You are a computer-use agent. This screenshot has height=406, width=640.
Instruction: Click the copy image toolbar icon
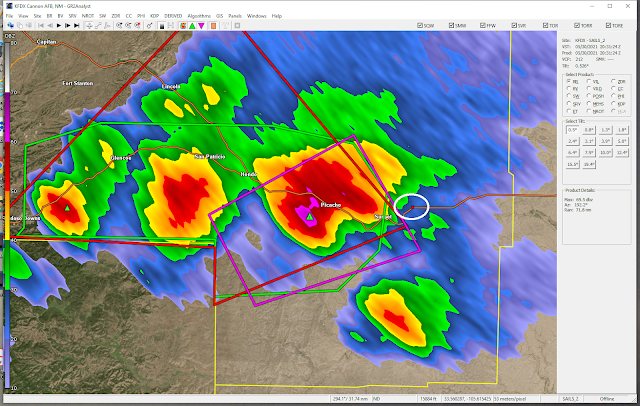click(20, 25)
